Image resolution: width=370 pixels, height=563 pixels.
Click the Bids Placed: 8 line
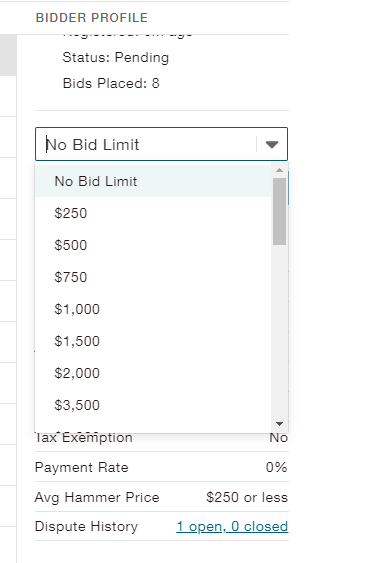click(111, 83)
